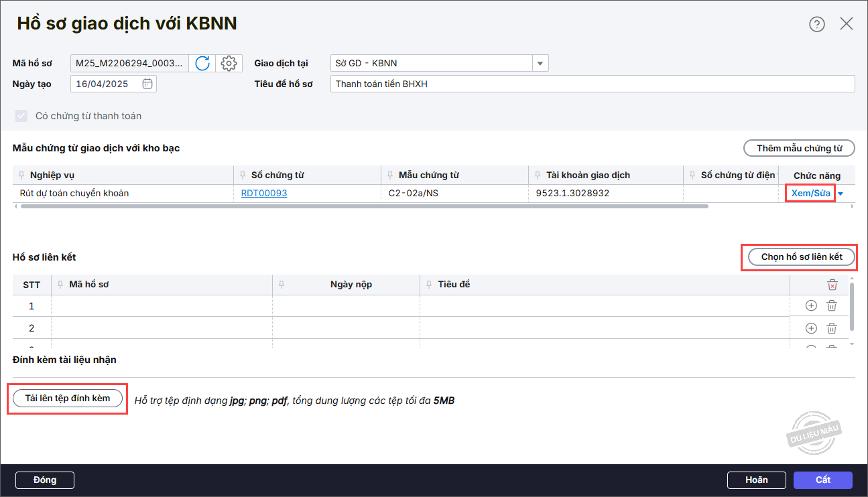
Task: Click the Xem/Sửa link
Action: [810, 194]
